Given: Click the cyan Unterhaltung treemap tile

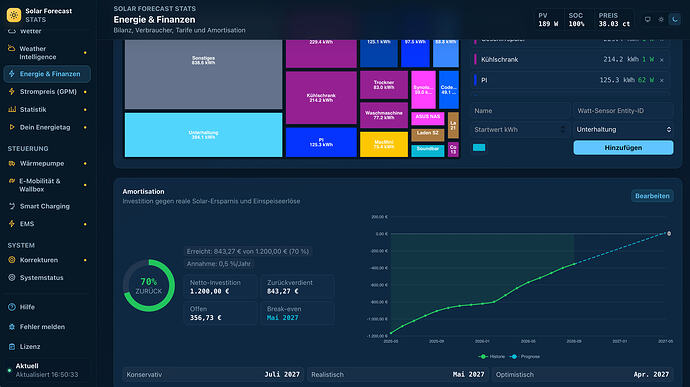Looking at the screenshot, I should pos(203,135).
